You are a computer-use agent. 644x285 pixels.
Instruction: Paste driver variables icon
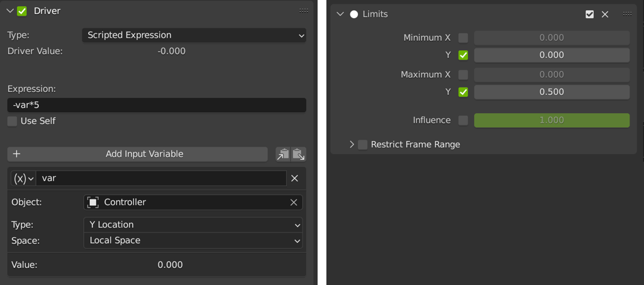click(299, 154)
